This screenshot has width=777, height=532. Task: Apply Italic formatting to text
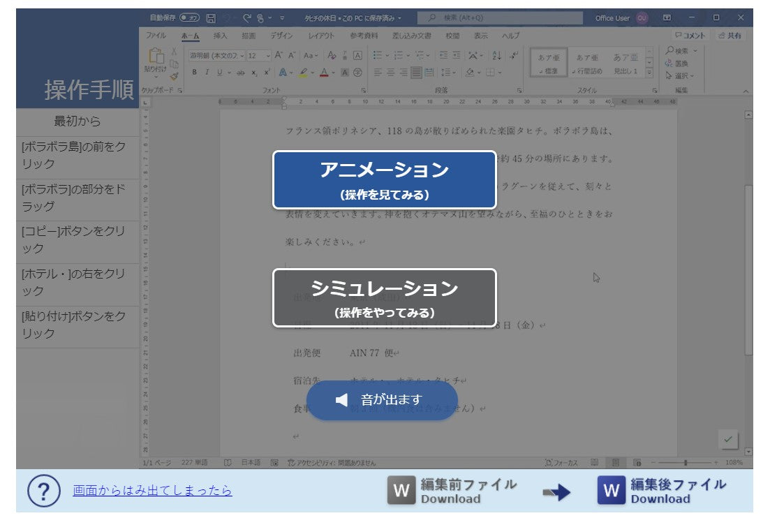pyautogui.click(x=207, y=72)
